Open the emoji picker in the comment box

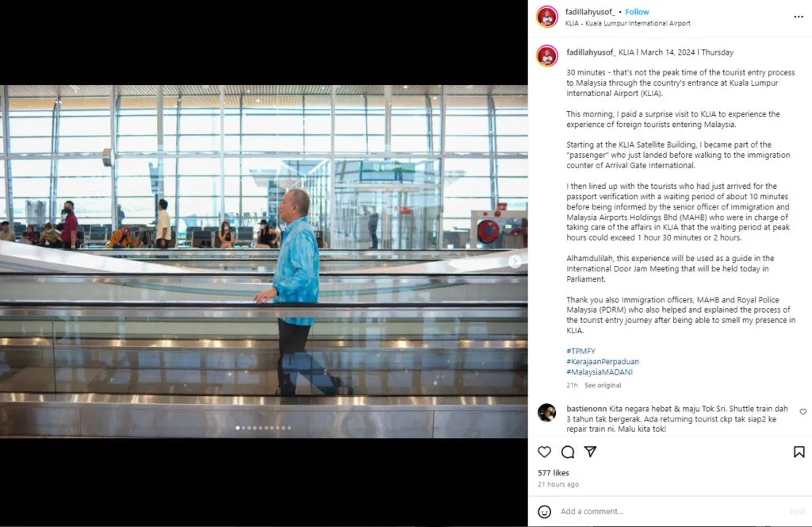pos(544,511)
